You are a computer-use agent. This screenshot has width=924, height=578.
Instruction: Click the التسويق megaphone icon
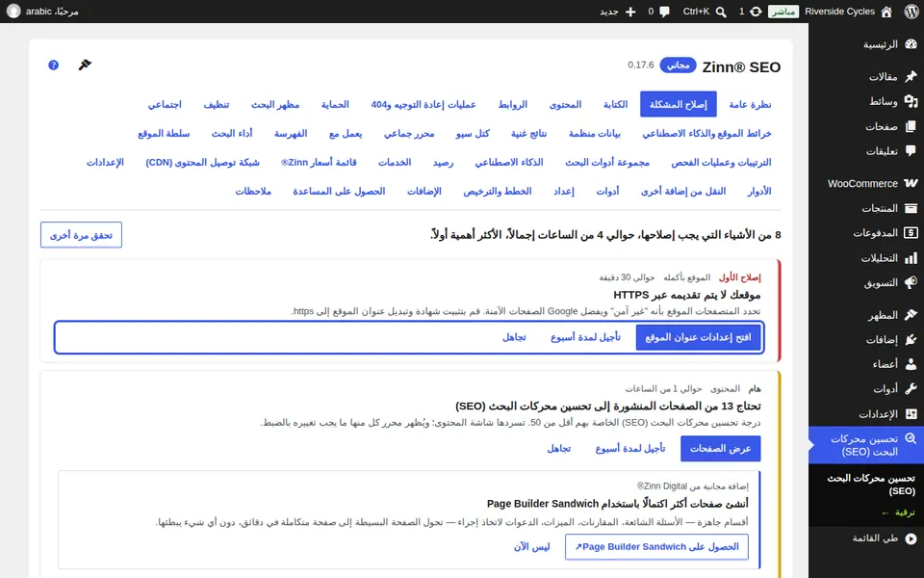click(911, 282)
